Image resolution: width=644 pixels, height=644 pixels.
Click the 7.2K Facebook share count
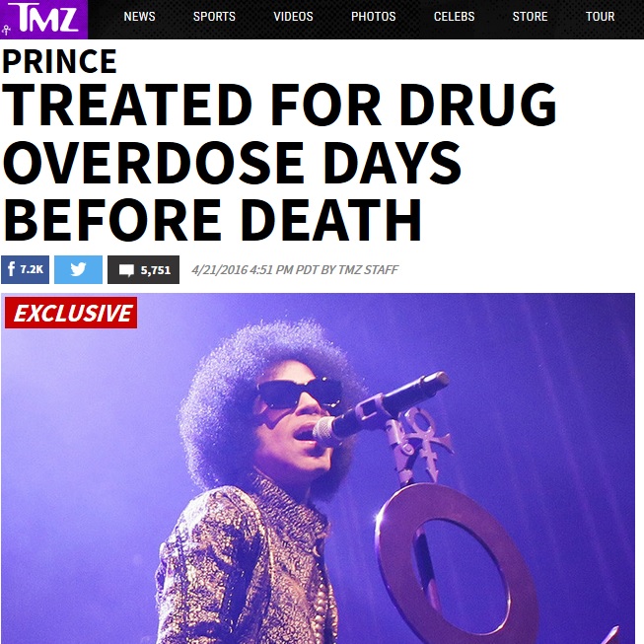32,269
